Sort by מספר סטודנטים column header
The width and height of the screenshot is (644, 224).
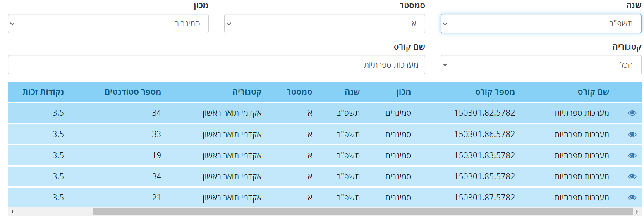coord(132,92)
